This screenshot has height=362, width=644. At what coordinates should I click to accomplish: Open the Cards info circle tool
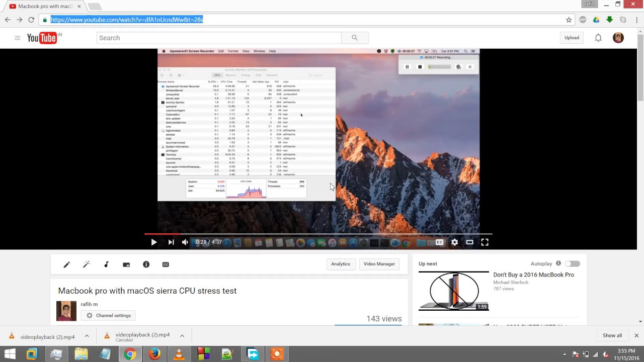[x=146, y=264]
